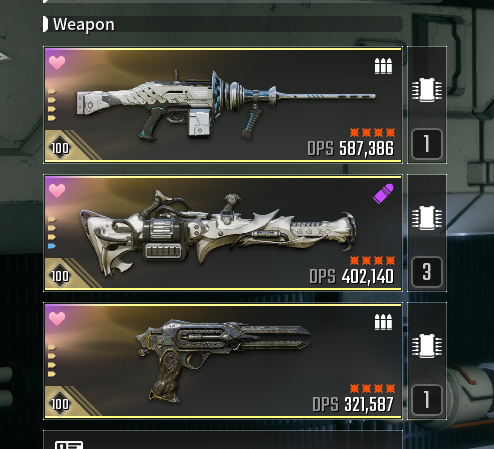Click preset number 1 next to first weapon
This screenshot has width=494, height=449.
pyautogui.click(x=427, y=144)
